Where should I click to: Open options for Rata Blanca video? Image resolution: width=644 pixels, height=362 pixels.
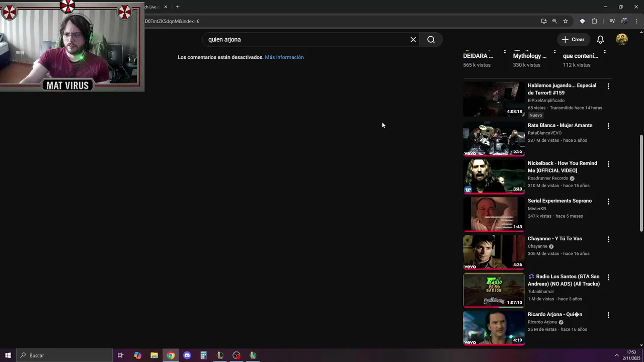608,126
